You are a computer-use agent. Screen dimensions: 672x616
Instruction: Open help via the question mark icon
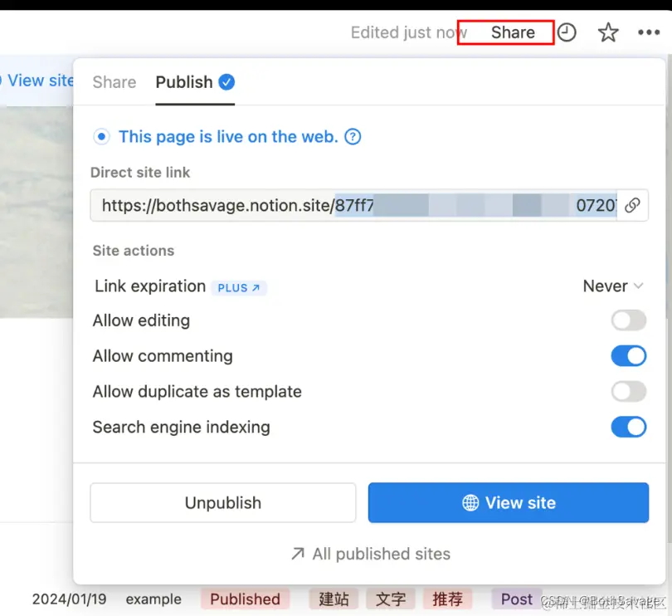[353, 137]
